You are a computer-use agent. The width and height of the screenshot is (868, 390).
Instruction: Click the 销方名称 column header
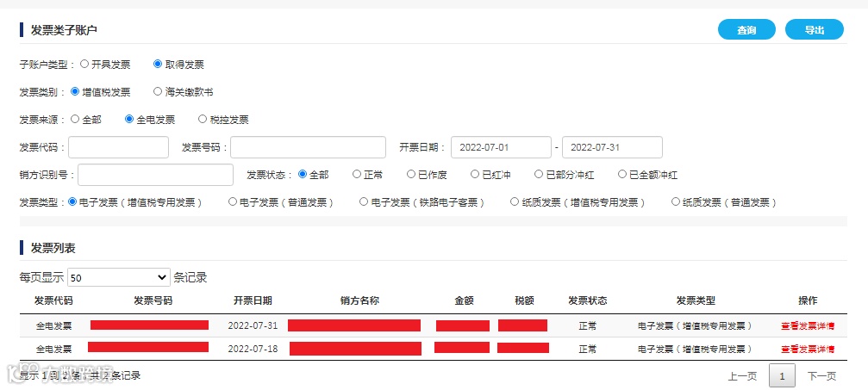click(359, 300)
